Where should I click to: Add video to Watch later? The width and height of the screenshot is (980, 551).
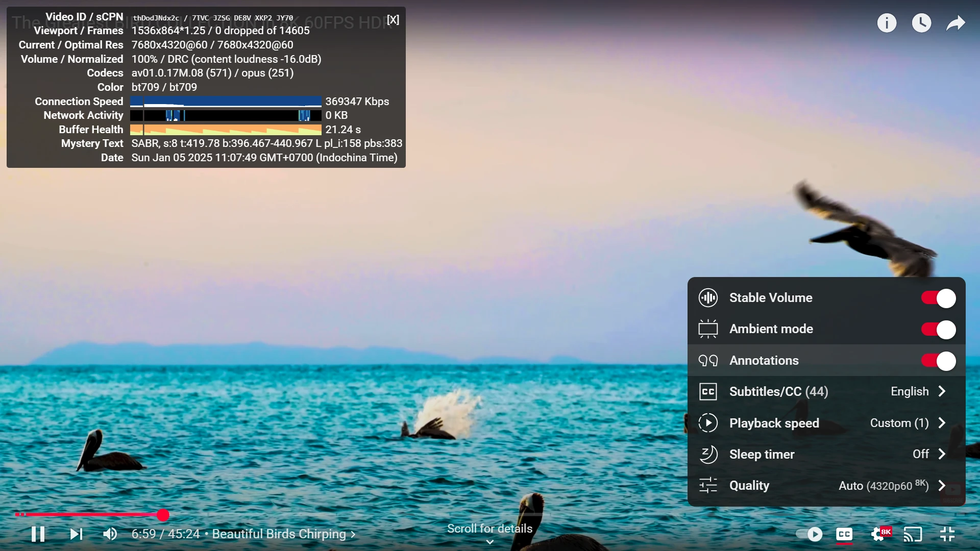(x=921, y=23)
